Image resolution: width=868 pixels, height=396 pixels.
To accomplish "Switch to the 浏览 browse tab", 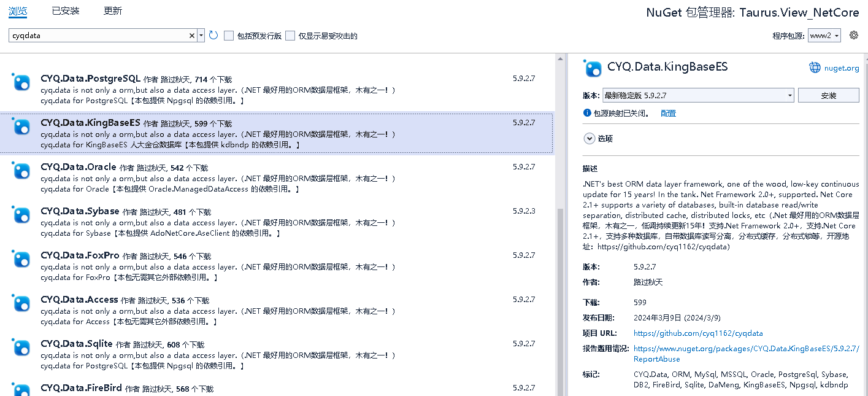I will pos(18,11).
